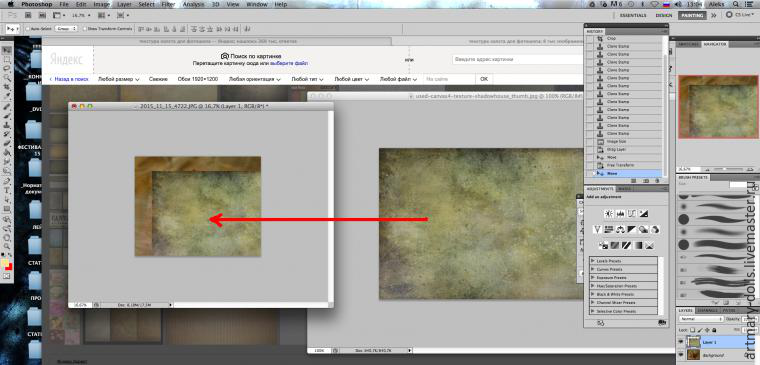The width and height of the screenshot is (760, 365).
Task: Click the Lock transparent pixels icon
Action: tap(693, 330)
